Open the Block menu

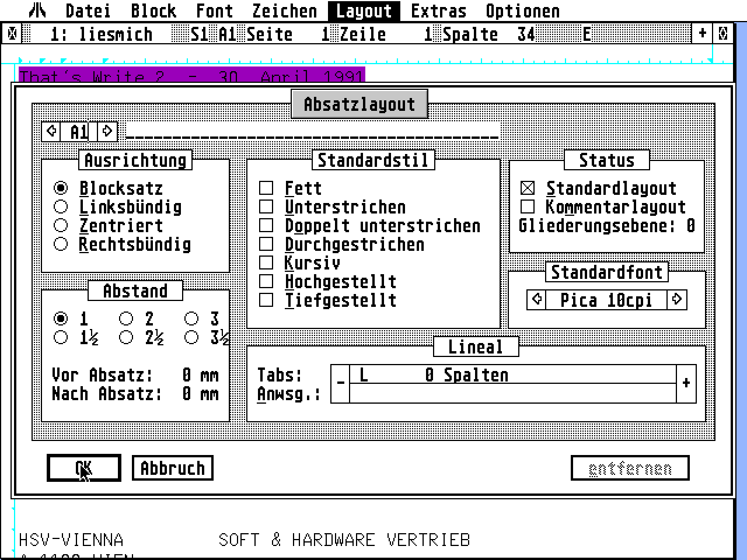(x=153, y=10)
